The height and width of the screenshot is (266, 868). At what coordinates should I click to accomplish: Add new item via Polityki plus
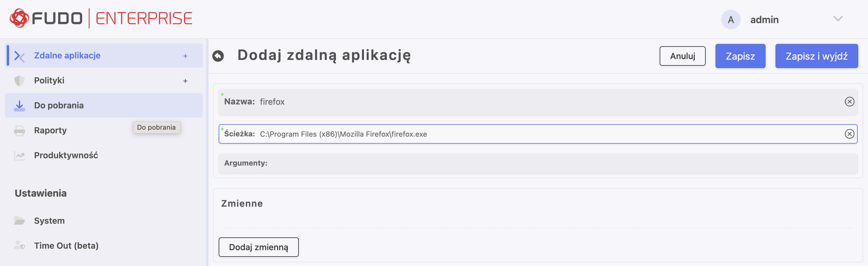(x=185, y=81)
